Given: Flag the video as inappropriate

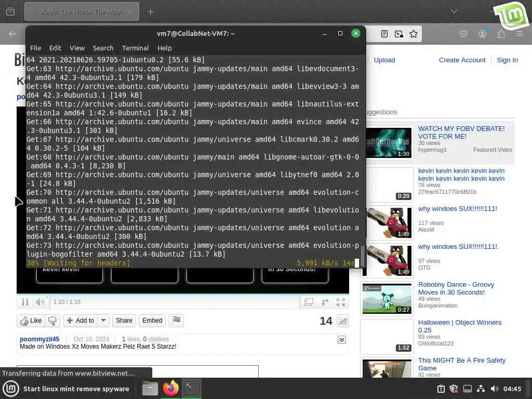Looking at the screenshot, I should tap(177, 320).
